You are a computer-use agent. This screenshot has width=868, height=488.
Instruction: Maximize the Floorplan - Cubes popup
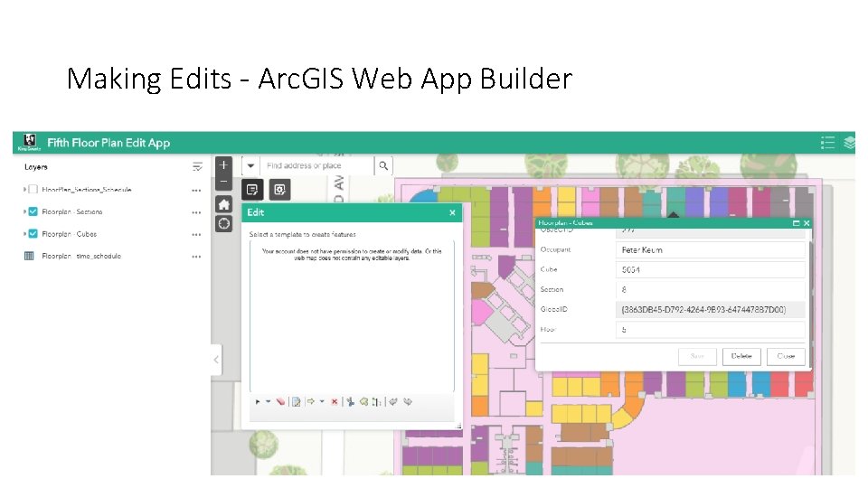click(796, 223)
